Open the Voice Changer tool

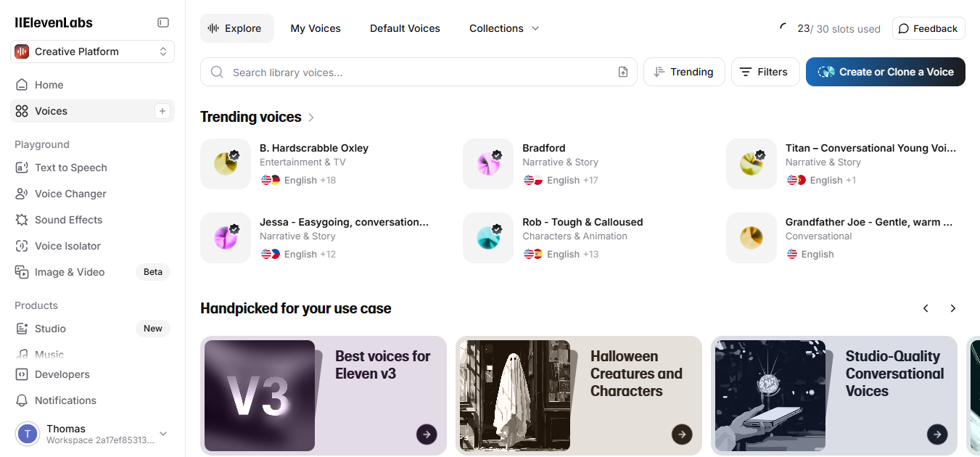point(70,194)
